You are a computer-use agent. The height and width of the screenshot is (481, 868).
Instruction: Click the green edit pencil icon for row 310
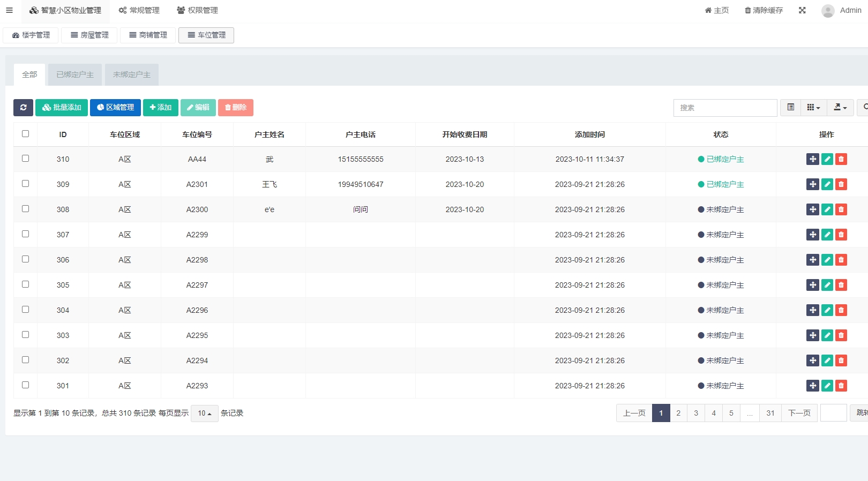pyautogui.click(x=827, y=159)
